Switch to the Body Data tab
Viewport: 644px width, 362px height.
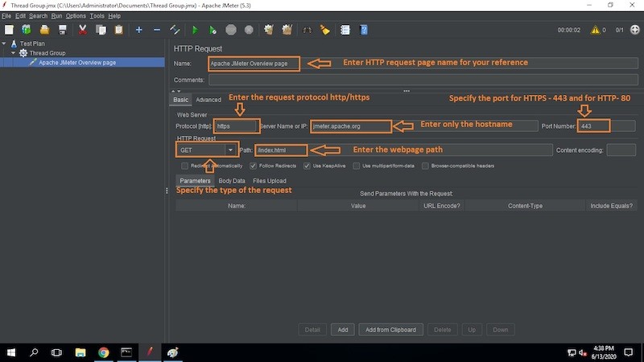[x=232, y=180]
